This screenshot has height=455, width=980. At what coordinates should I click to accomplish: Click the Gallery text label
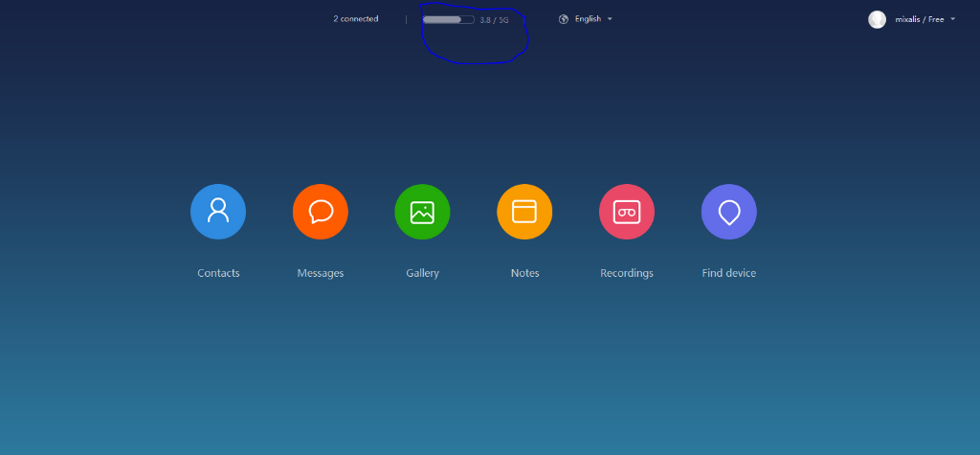tap(422, 273)
